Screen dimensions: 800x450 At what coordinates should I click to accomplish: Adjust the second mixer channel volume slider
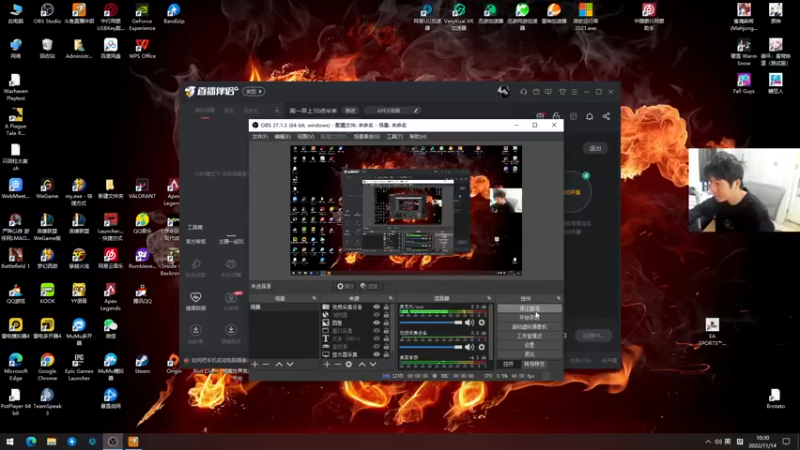coord(431,347)
